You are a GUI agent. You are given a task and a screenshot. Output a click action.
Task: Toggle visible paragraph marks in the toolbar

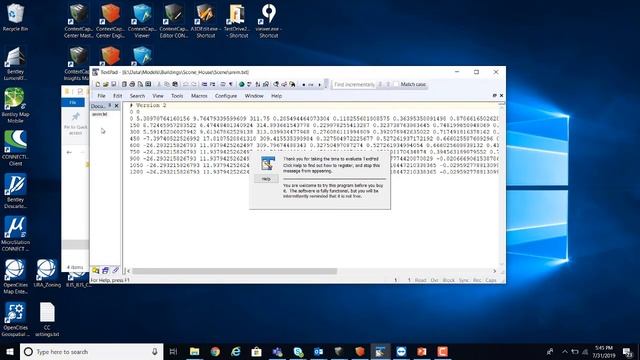point(231,84)
